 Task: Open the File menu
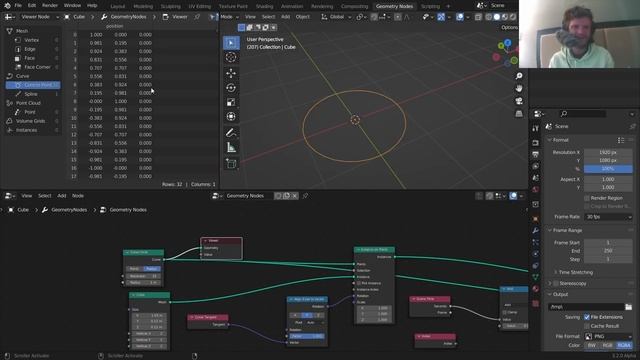18,6
